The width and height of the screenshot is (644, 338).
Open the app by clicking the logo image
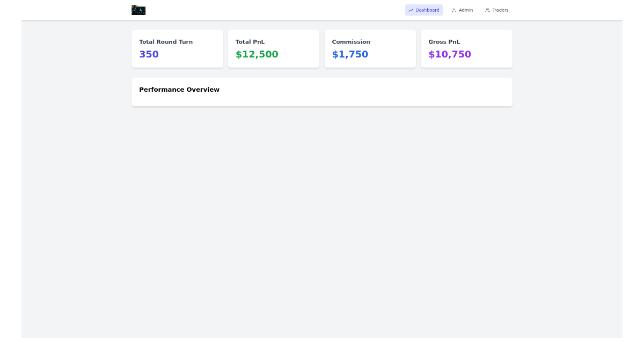pos(138,10)
